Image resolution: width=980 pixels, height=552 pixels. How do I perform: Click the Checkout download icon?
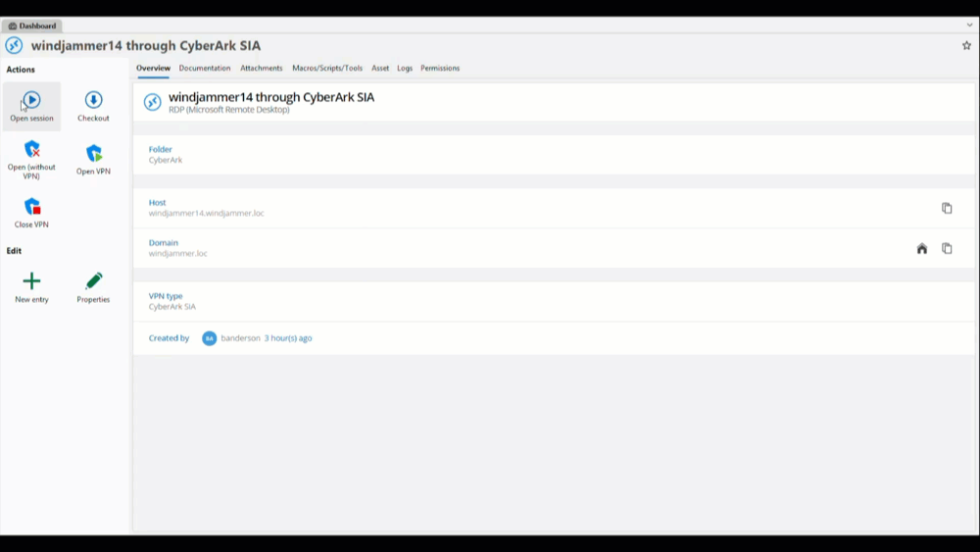93,100
